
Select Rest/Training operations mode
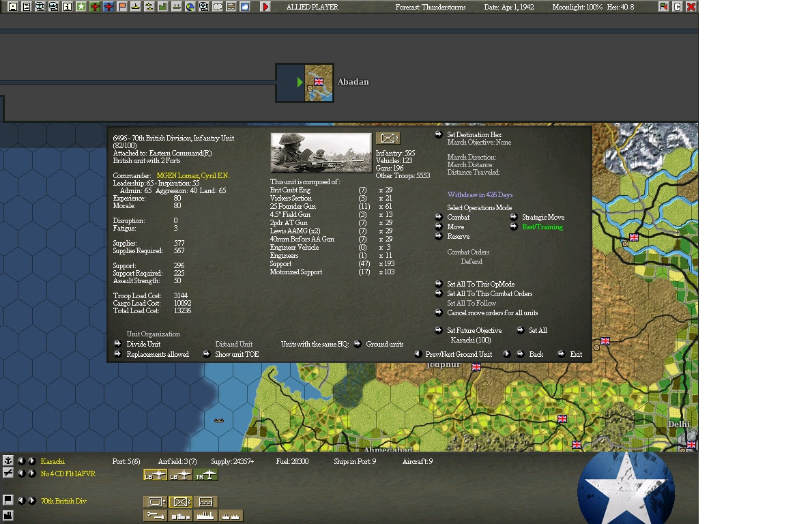click(x=514, y=227)
